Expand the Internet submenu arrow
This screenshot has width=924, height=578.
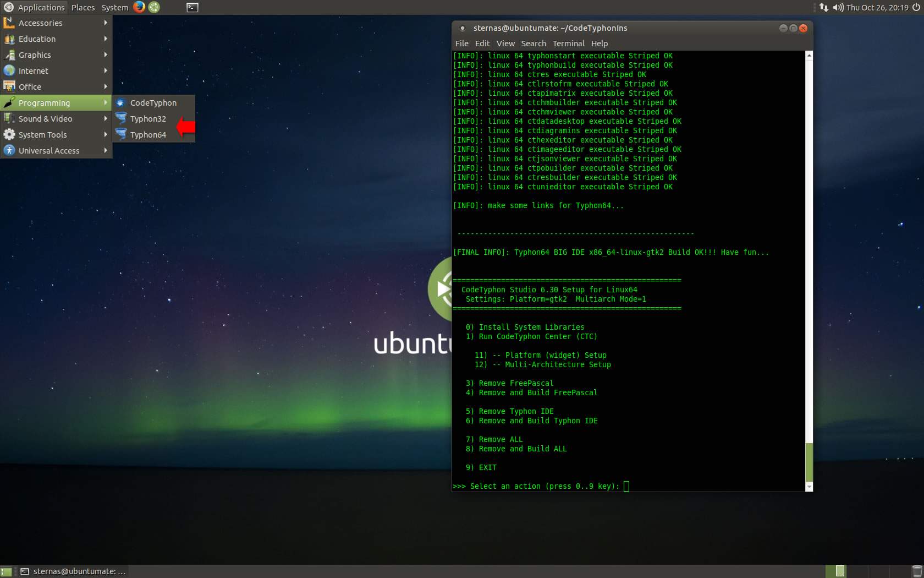pos(106,70)
